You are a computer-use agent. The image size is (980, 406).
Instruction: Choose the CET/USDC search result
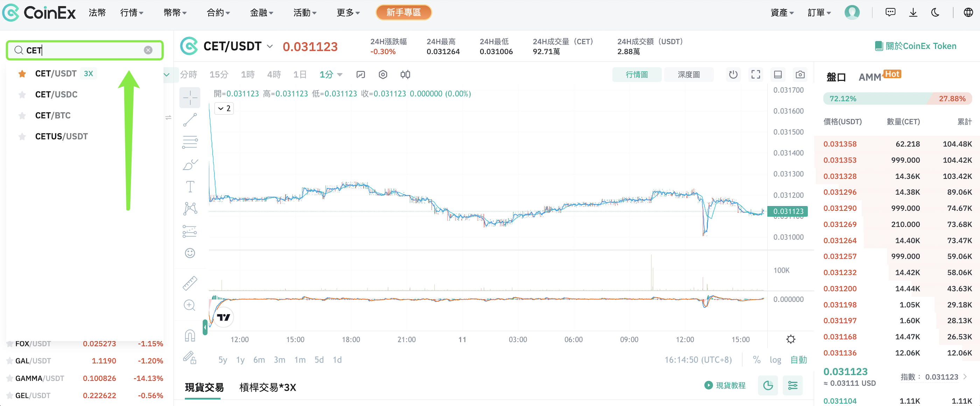tap(84, 94)
